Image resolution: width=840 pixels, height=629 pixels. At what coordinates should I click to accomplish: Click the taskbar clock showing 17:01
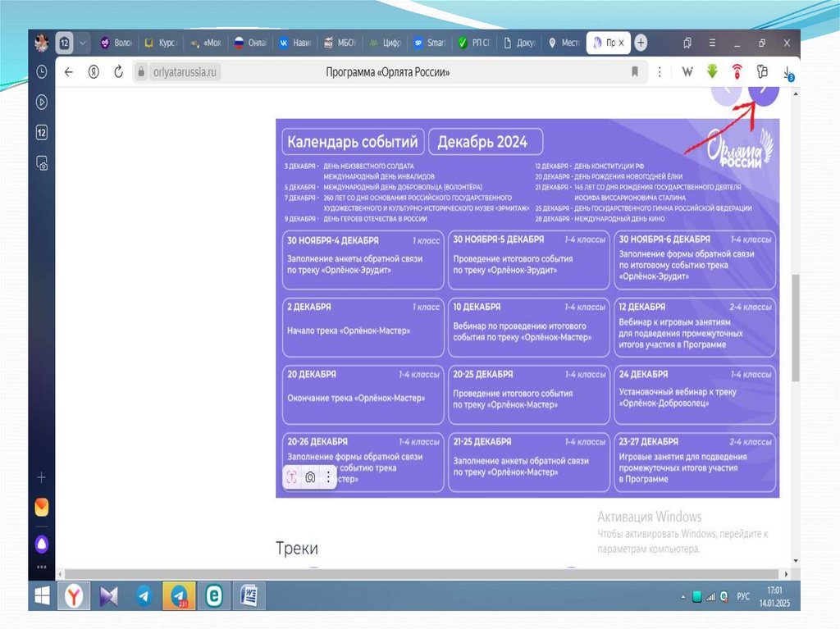click(x=774, y=596)
